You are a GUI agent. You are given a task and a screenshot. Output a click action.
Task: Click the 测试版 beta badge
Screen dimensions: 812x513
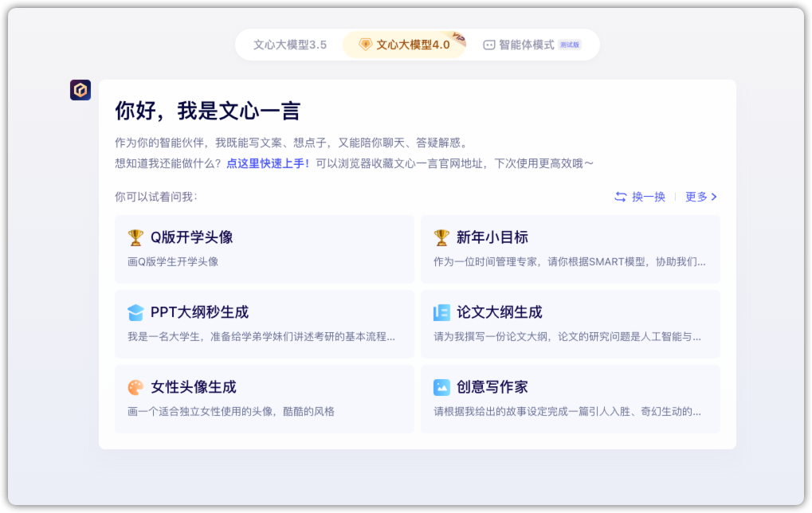pyautogui.click(x=570, y=45)
